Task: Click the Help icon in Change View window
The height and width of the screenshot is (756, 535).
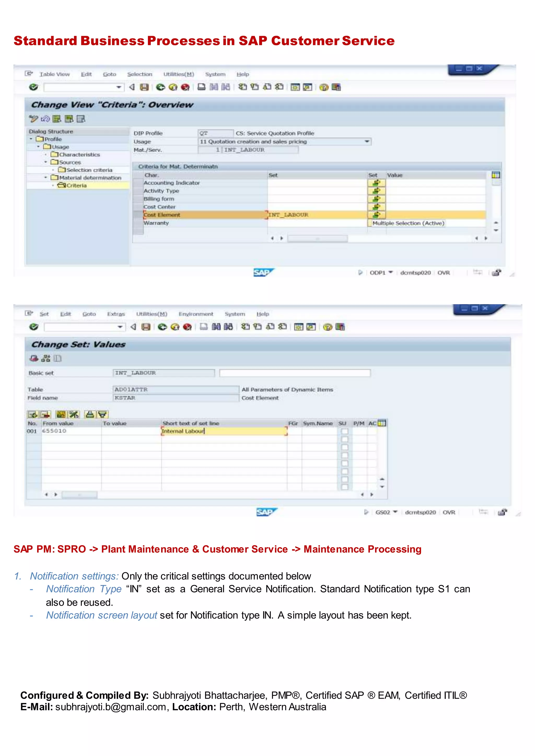Action: pyautogui.click(x=324, y=87)
